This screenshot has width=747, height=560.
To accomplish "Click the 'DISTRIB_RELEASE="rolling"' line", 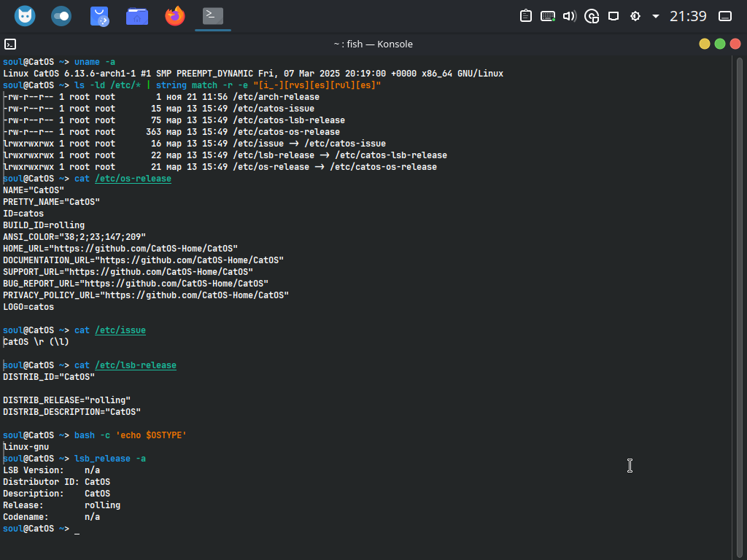I will [x=66, y=400].
